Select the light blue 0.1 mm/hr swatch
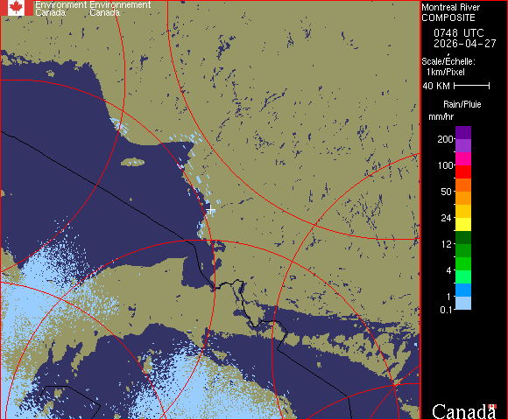The height and width of the screenshot is (420, 508). click(x=463, y=304)
